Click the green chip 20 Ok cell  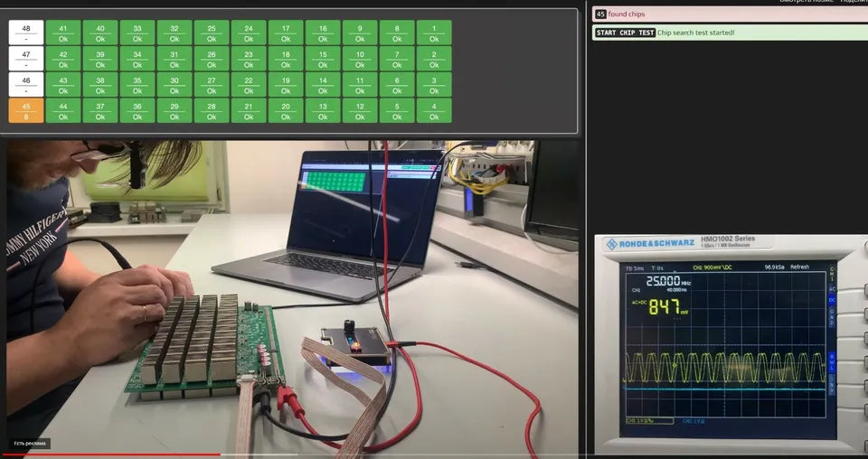coord(286,110)
